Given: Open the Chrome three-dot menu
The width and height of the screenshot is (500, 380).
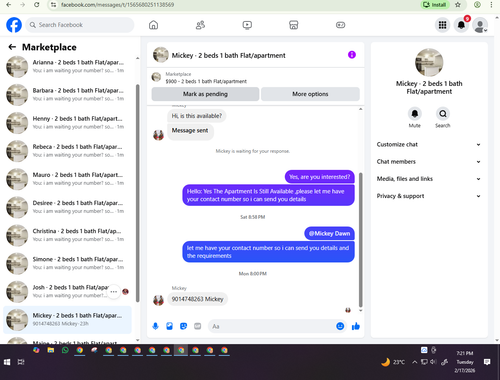Looking at the screenshot, I should tap(491, 5).
